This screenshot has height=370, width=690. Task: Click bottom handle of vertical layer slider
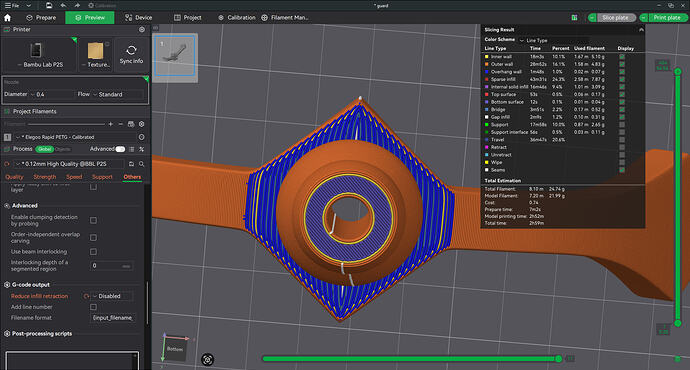pos(678,323)
